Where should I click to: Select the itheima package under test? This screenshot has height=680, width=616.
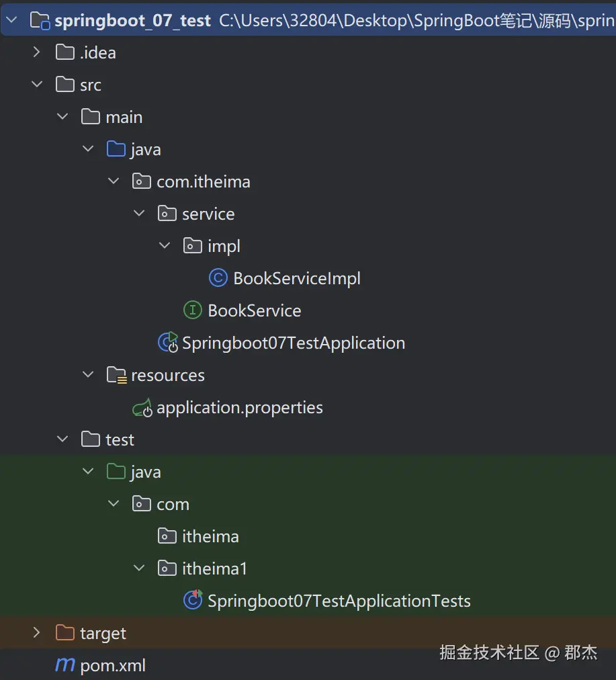pyautogui.click(x=210, y=536)
